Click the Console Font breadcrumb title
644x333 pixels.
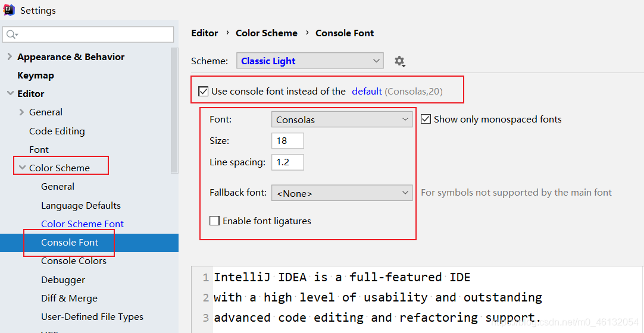click(345, 33)
